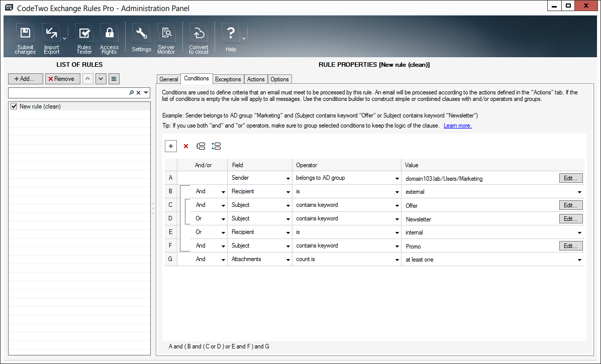Viewport: 601px width, 364px height.
Task: Switch to the General tab
Action: [x=169, y=79]
